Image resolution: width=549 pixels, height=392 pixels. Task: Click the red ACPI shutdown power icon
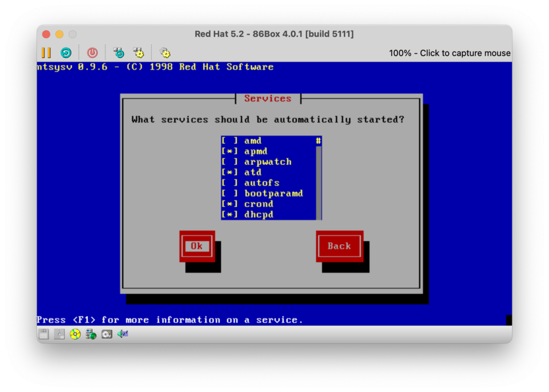(x=92, y=53)
